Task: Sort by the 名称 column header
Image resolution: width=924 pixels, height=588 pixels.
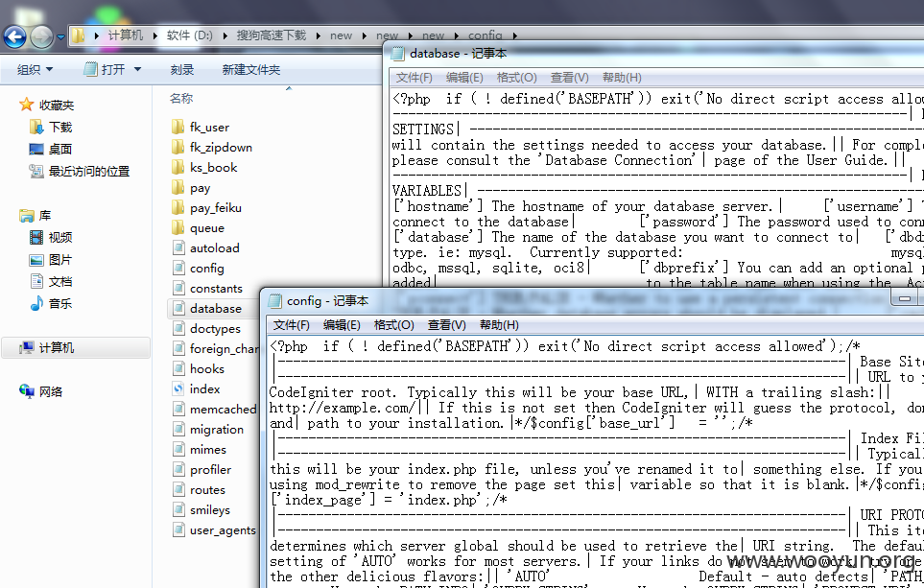Action: tap(181, 98)
